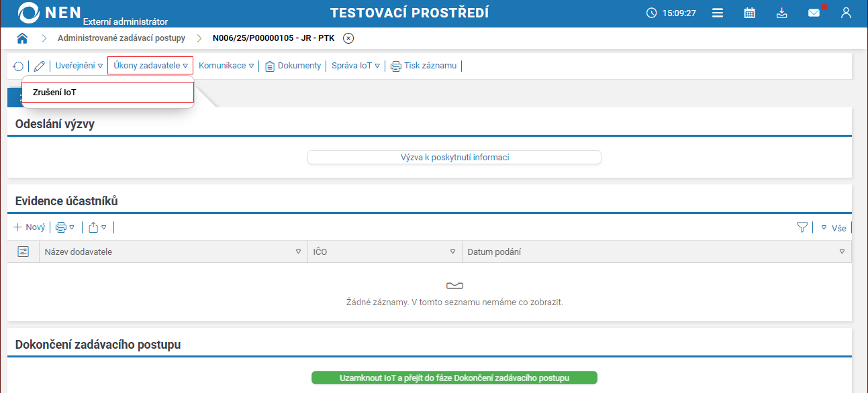Click the filter funnel icon
Screen dimensions: 868x393
(802, 227)
